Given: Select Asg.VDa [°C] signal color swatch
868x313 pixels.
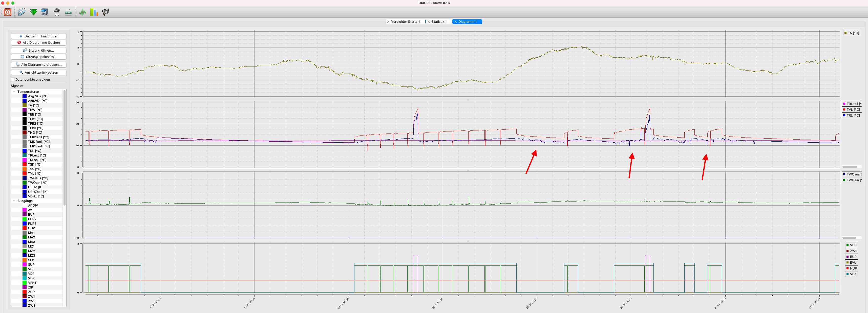Looking at the screenshot, I should click(25, 96).
